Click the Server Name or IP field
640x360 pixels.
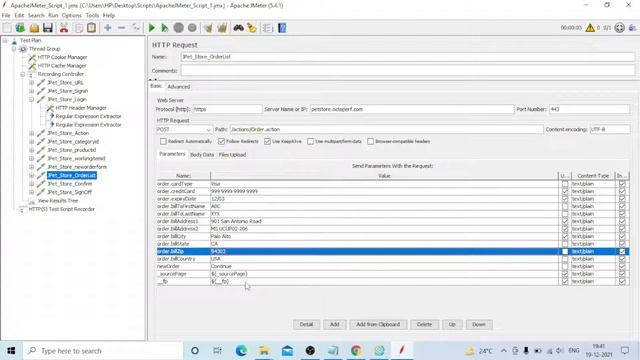tap(412, 109)
